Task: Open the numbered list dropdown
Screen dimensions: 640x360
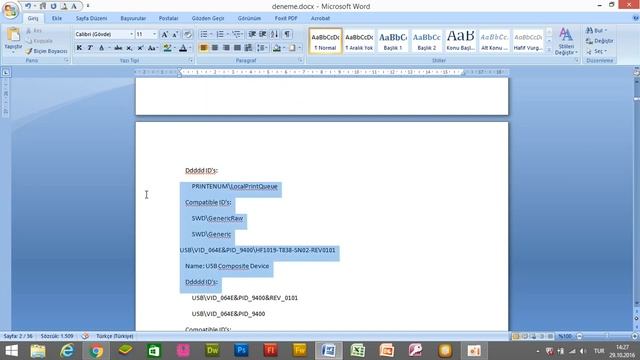Action: 228,34
